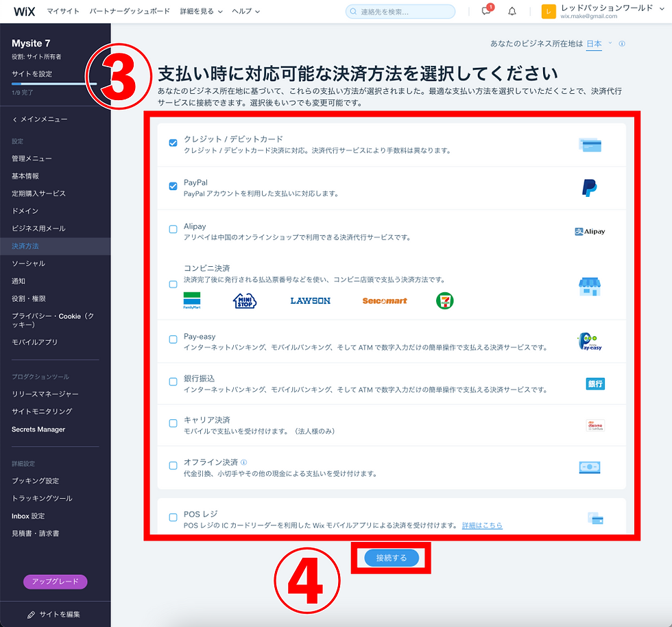Click the 銀行 bank icon
This screenshot has height=627, width=672.
[x=595, y=383]
